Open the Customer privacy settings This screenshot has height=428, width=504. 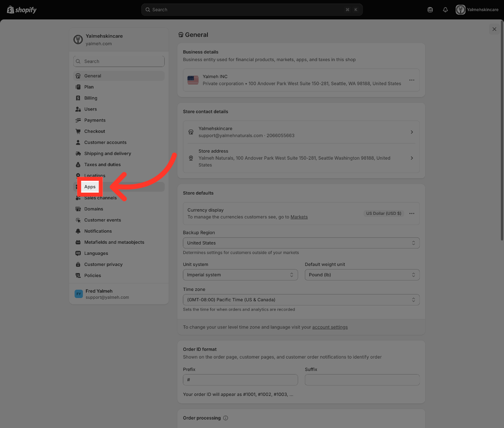point(119,264)
